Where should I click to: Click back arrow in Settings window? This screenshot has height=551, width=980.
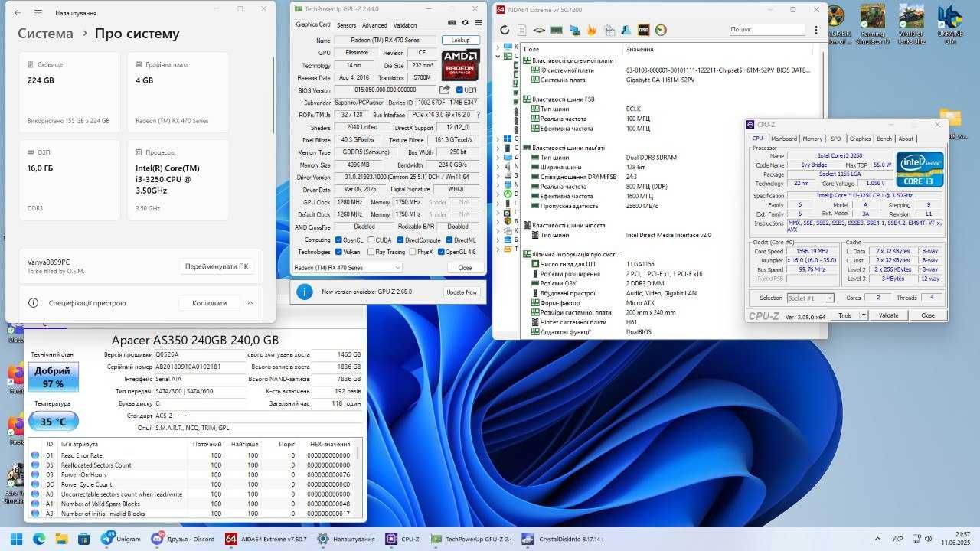coord(18,13)
